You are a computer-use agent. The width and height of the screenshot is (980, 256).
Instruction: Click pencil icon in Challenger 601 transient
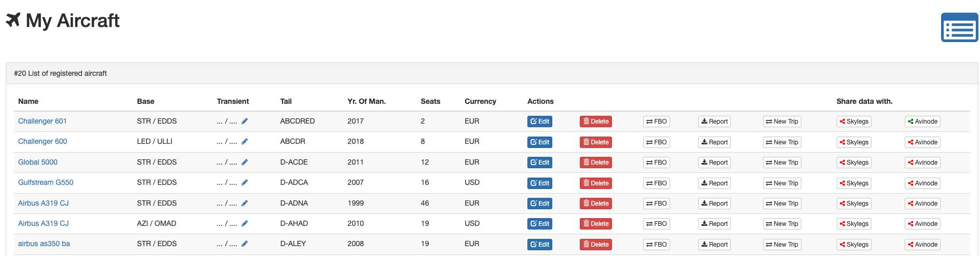(244, 122)
